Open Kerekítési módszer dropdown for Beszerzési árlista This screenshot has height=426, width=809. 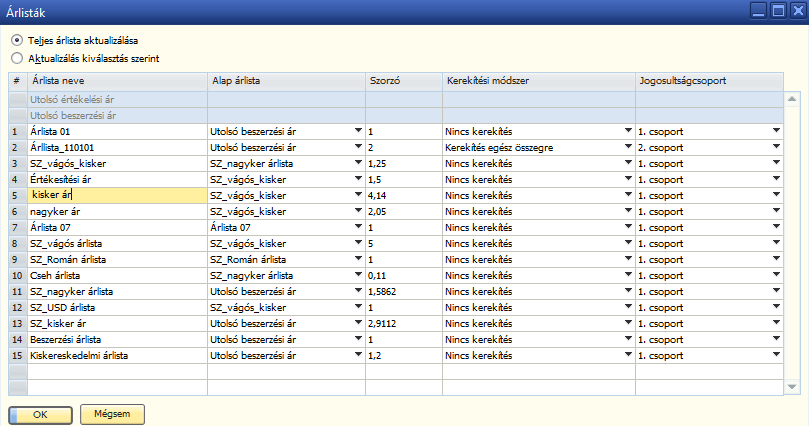(x=628, y=339)
